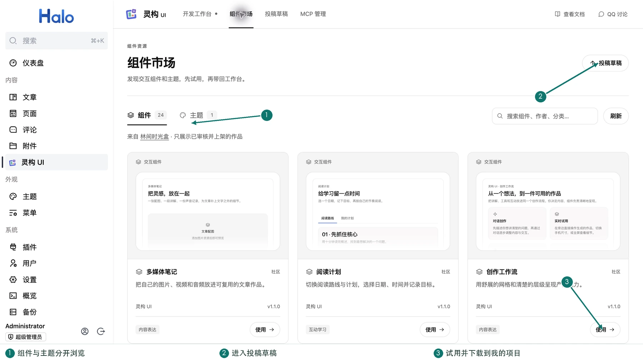This screenshot has width=643, height=364.
Task: Click the 多媒体笔记 card title
Action: 161,272
